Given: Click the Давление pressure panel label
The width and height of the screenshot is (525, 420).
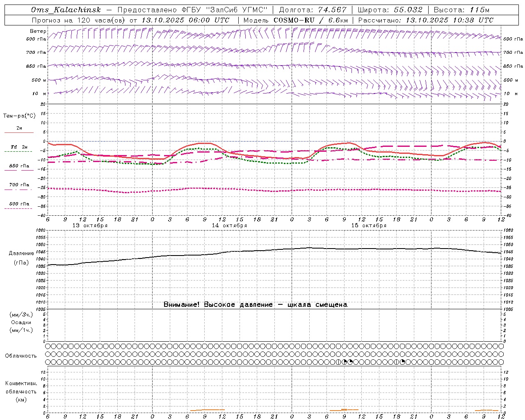Looking at the screenshot, I should point(21,253).
